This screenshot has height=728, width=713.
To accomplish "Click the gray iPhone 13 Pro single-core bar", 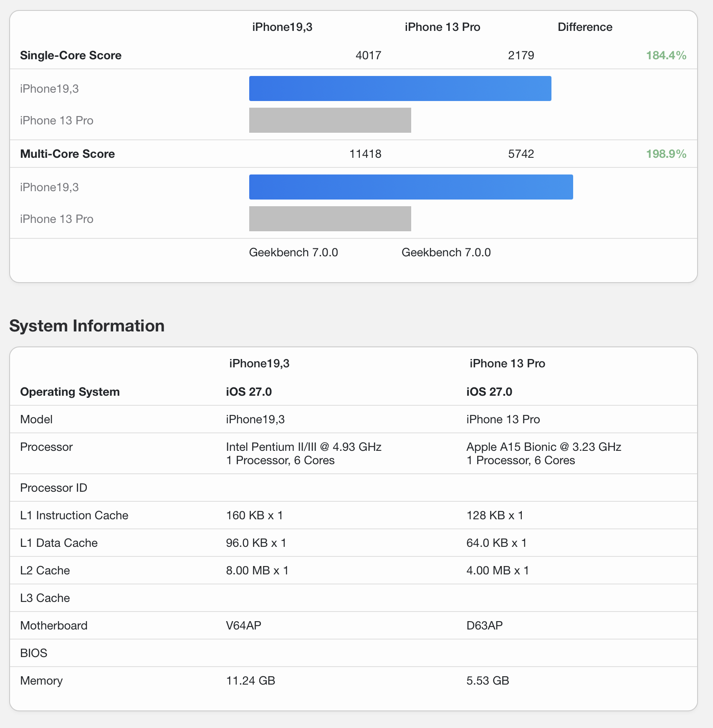I will (x=330, y=120).
